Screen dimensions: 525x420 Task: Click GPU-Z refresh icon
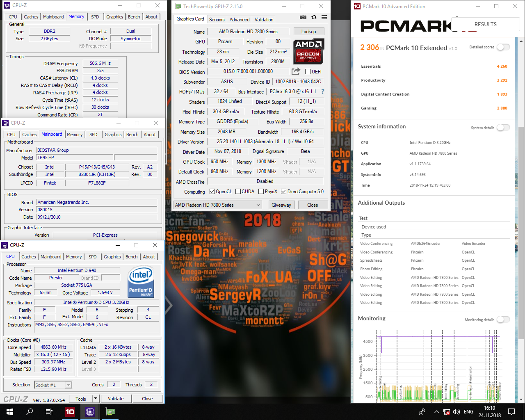point(314,17)
